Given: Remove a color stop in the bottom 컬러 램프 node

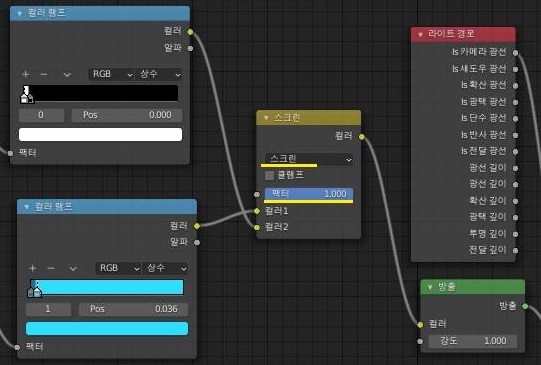Looking at the screenshot, I should [x=51, y=268].
